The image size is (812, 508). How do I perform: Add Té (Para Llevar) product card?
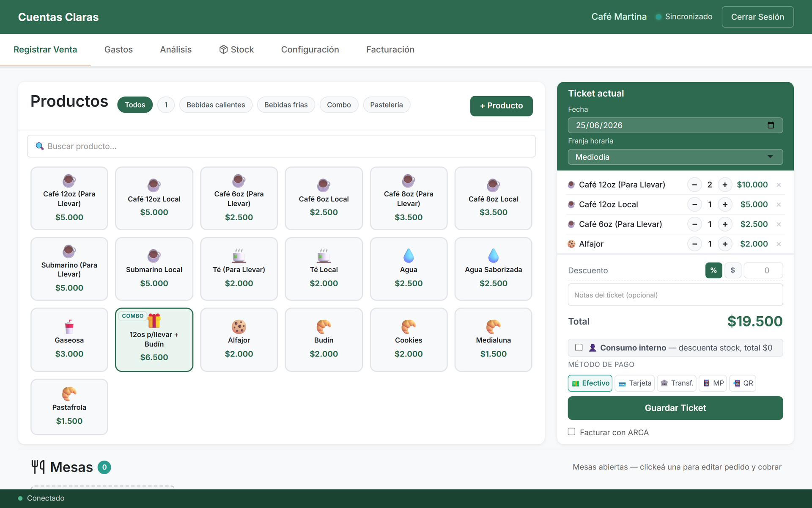[239, 269]
